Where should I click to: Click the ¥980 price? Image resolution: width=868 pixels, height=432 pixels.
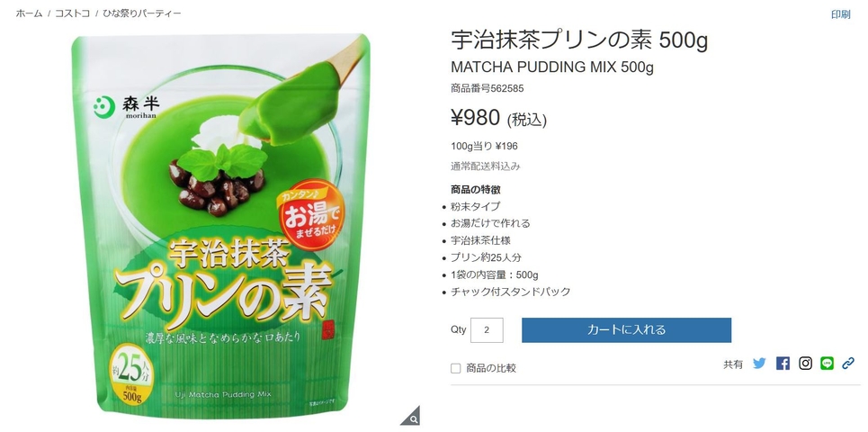(x=476, y=117)
